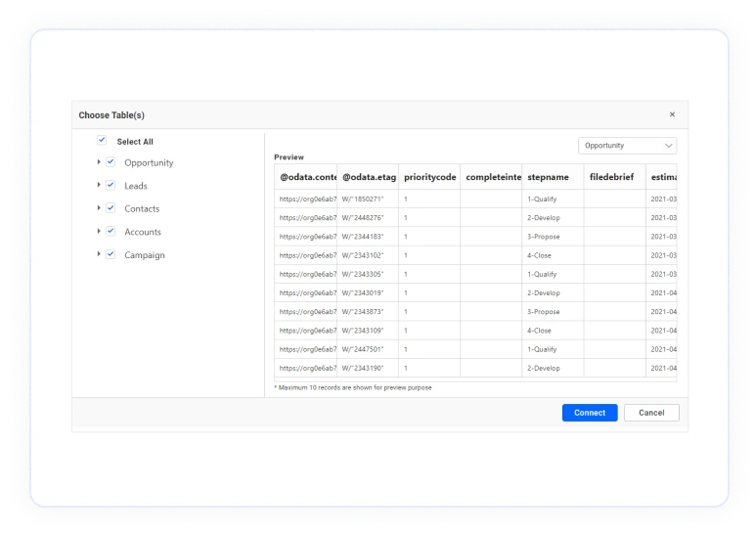
Task: Expand the Campaign tree node arrow
Action: coord(99,254)
